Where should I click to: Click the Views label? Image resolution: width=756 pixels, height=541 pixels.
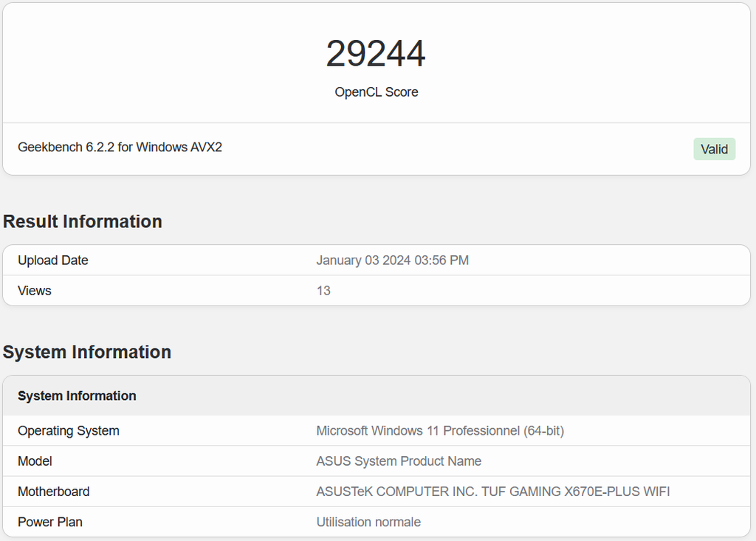click(x=34, y=290)
